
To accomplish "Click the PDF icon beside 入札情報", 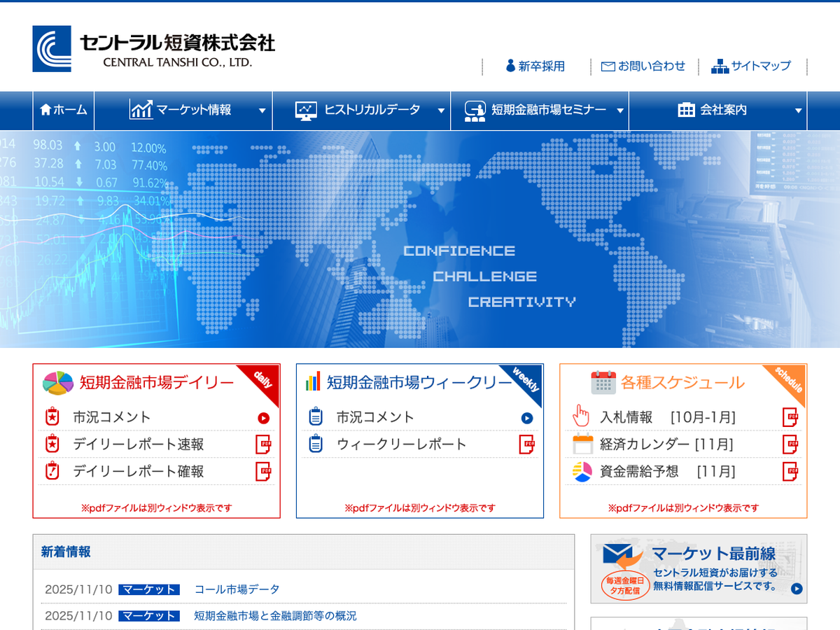I will [x=790, y=417].
